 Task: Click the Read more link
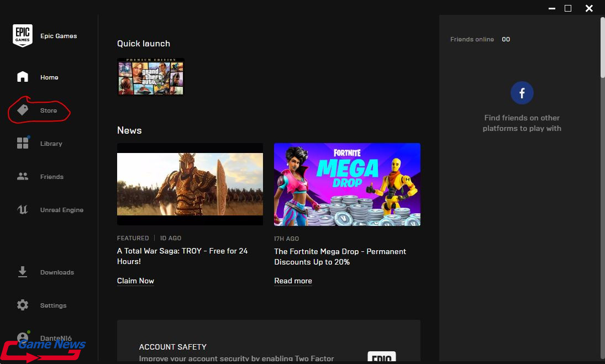pos(293,281)
